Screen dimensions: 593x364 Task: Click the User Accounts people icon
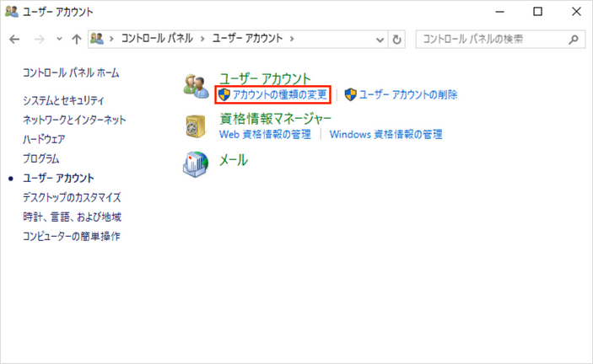pos(196,85)
